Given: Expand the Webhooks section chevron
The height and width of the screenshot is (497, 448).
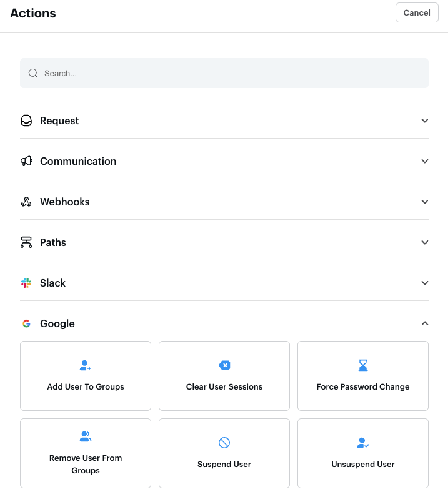Looking at the screenshot, I should click(x=425, y=202).
